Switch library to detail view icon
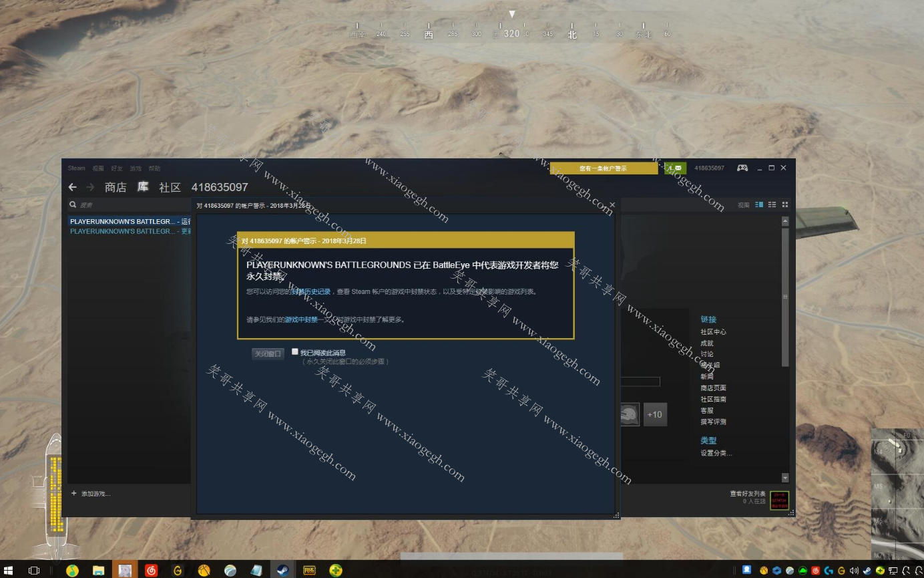 pos(759,204)
